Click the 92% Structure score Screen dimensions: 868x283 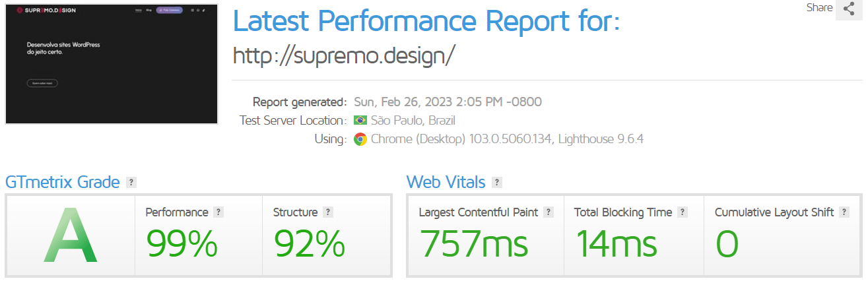click(x=309, y=244)
